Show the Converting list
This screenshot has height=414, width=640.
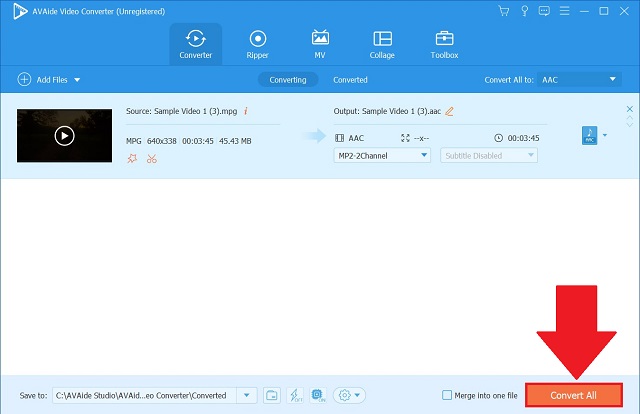coord(288,80)
